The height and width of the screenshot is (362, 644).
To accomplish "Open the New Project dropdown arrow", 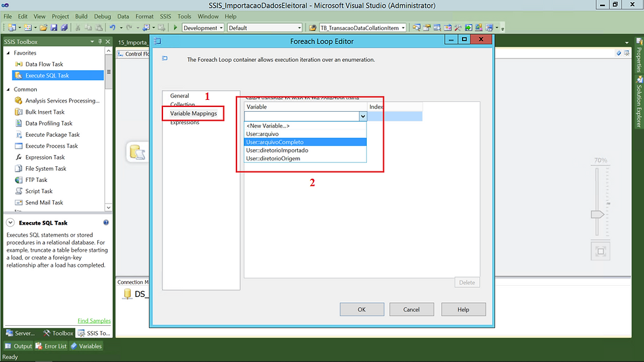I will 19,28.
